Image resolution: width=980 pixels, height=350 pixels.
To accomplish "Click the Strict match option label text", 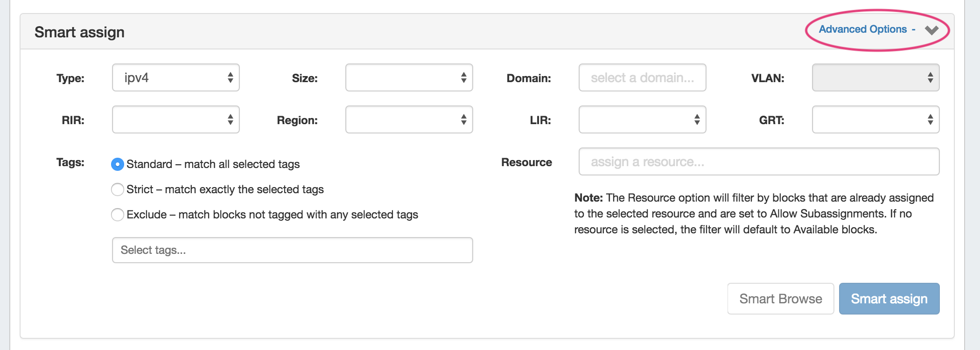I will [x=225, y=189].
